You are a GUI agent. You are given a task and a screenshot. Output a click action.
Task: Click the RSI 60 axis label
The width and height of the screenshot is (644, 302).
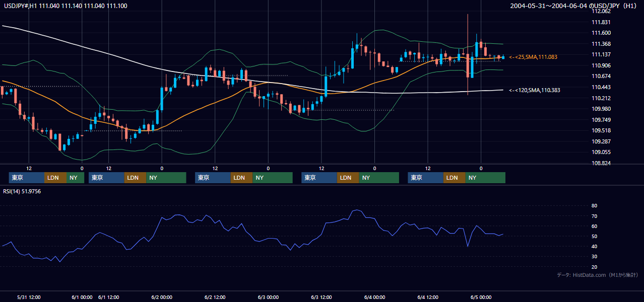coord(594,226)
